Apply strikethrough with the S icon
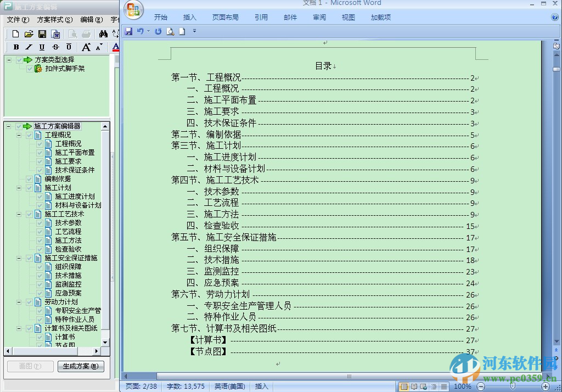Image resolution: width=562 pixels, height=392 pixels. click(x=55, y=47)
